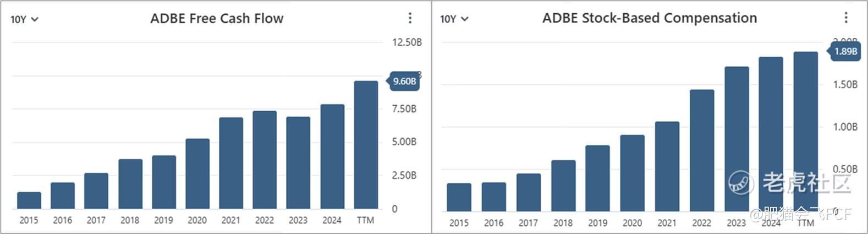The width and height of the screenshot is (868, 234).
Task: Select the Free Cash Flow 2023 bar
Action: coord(298,163)
